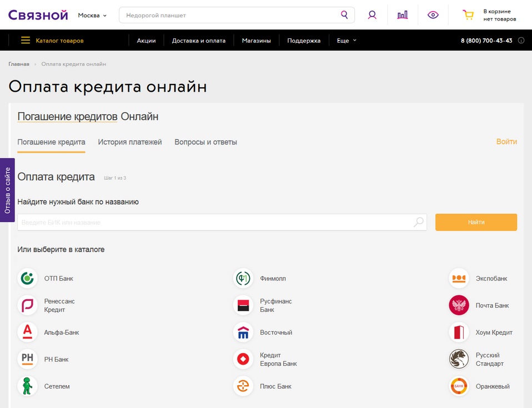Viewport: 532px width, 408px height.
Task: Open the shopping cart icon
Action: pos(468,15)
